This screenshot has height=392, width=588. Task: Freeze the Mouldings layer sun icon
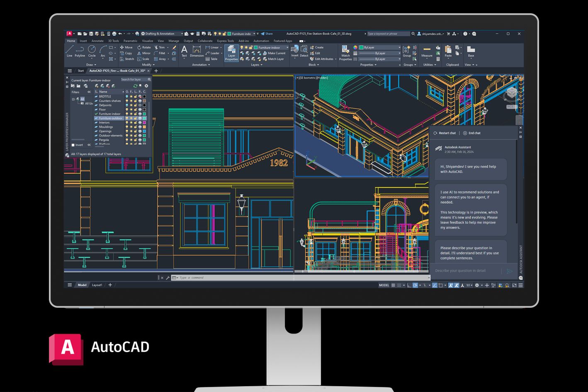click(x=131, y=127)
